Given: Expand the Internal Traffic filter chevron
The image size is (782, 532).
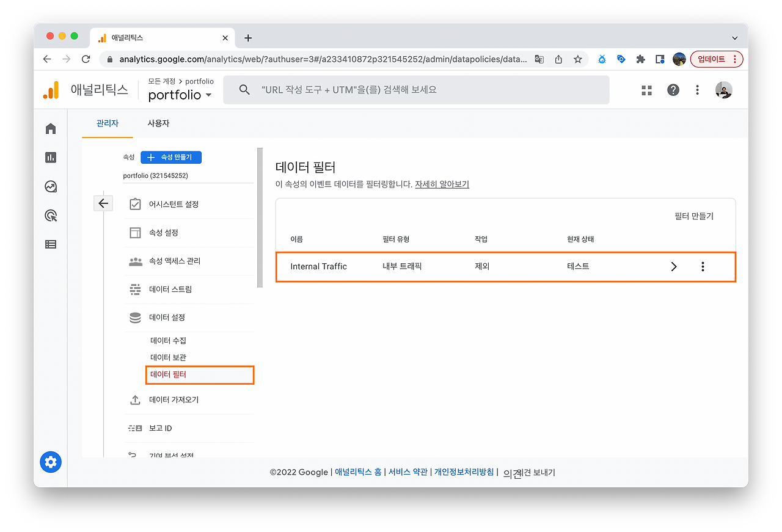Looking at the screenshot, I should click(x=674, y=266).
